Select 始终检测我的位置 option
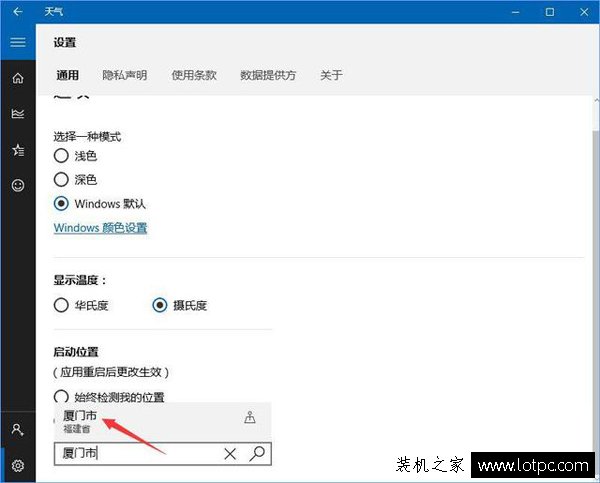This screenshot has height=483, width=600. coord(61,397)
